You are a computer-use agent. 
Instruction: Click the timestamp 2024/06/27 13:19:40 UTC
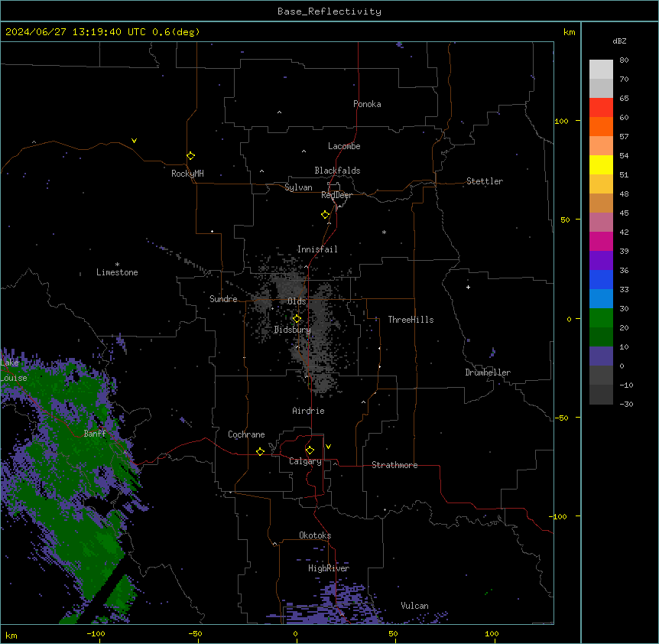coord(76,32)
